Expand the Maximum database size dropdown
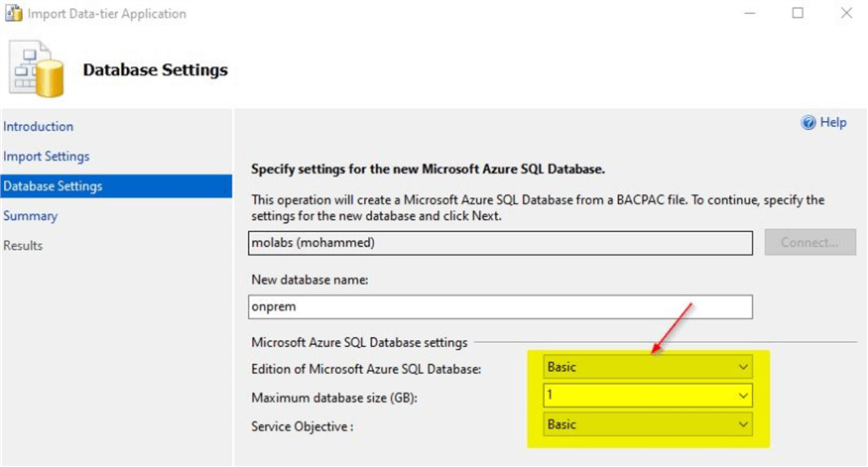Screen dimensions: 868x467 [648, 396]
